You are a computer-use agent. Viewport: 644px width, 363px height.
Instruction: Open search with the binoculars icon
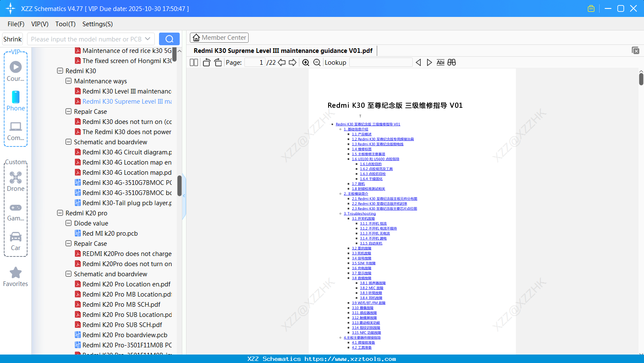[x=451, y=62]
